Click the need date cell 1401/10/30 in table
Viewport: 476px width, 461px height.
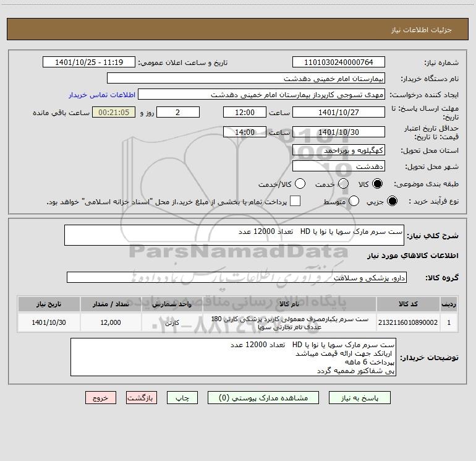49,322
